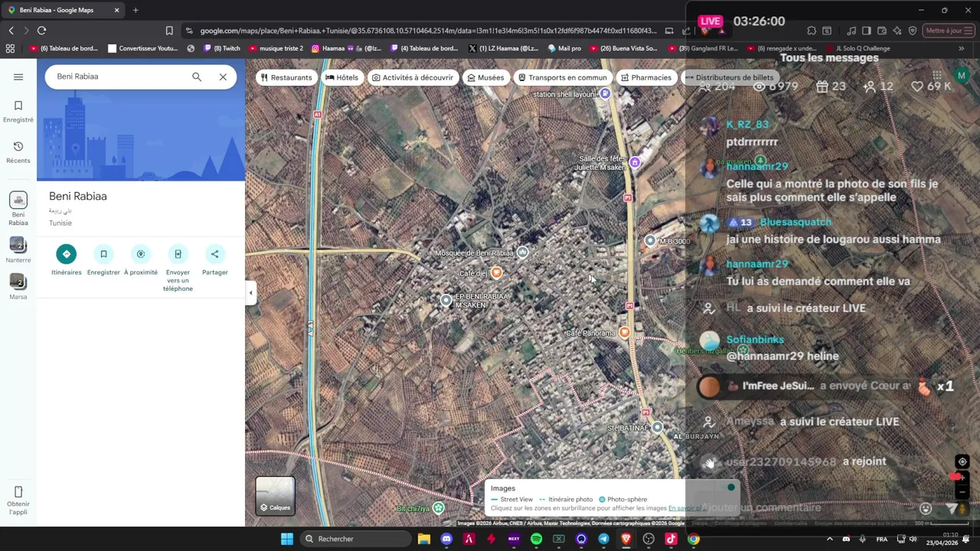Click the Bit chi7iya map marker
The image size is (980, 551).
pos(438,508)
